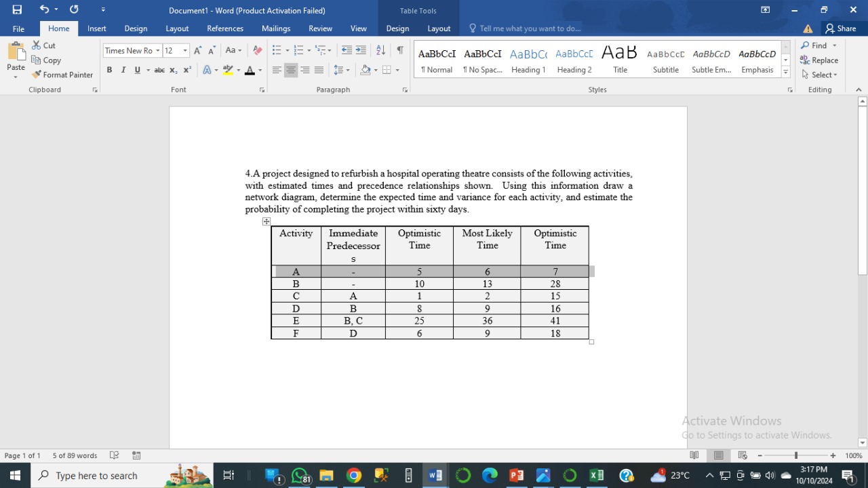The image size is (868, 488).
Task: Decrease font size with Shrink Font
Action: pos(212,51)
